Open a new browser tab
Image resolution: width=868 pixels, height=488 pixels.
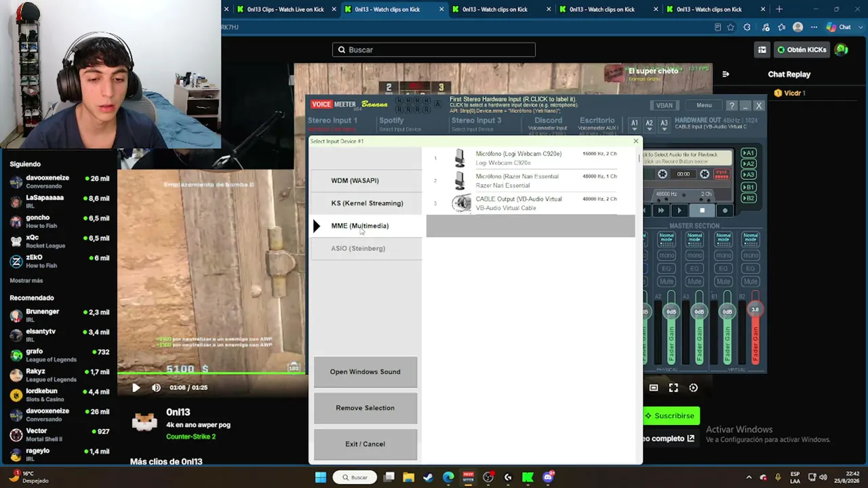(x=779, y=9)
